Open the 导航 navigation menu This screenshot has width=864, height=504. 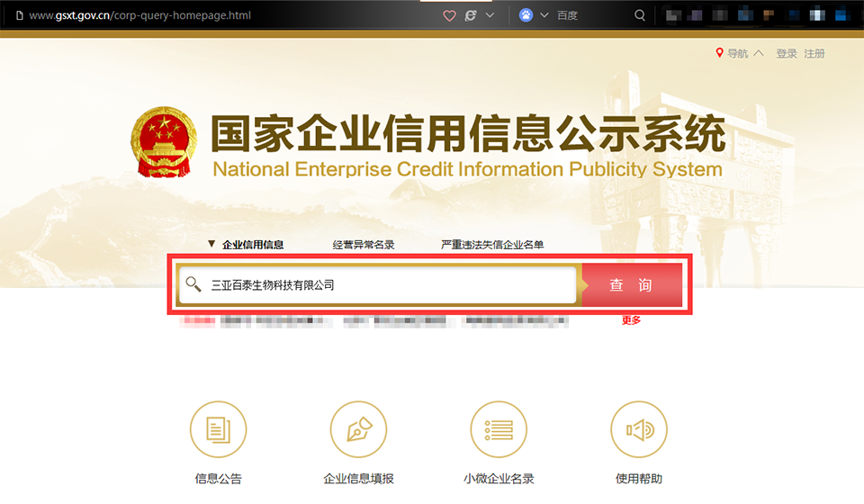coord(737,53)
